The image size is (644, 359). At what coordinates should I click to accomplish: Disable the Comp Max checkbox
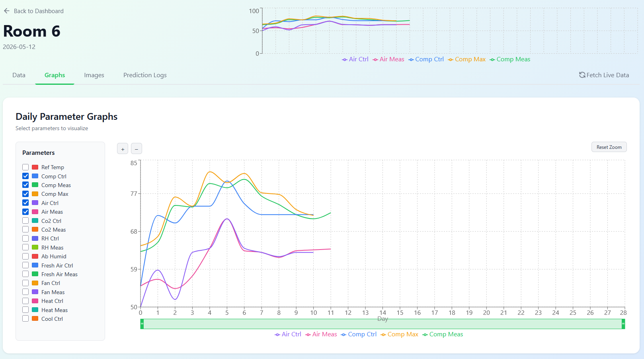point(25,194)
